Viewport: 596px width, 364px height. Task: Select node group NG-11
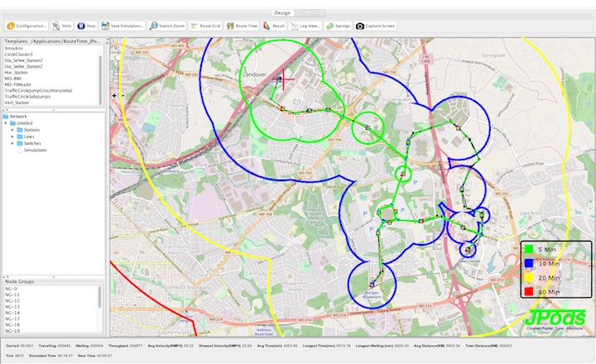[12, 295]
